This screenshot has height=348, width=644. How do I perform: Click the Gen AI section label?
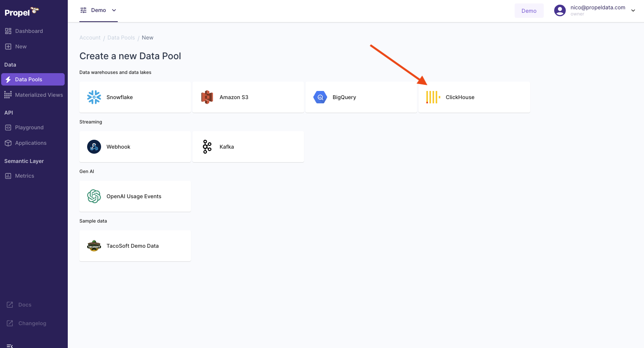(87, 171)
